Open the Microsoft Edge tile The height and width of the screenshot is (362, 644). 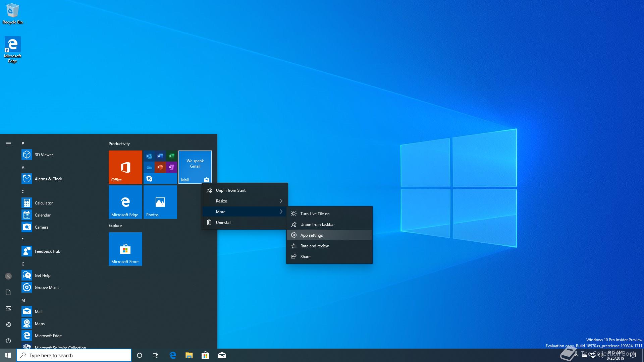125,202
